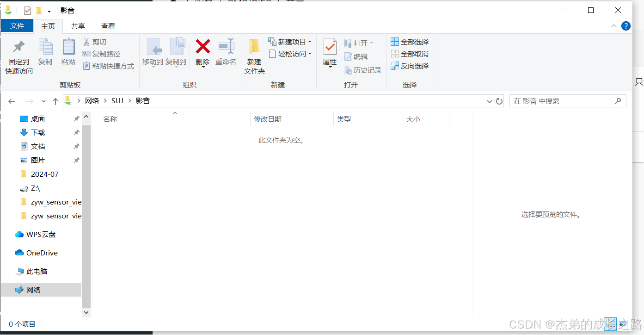Switch to the 共享 ribbon tab

pos(78,26)
